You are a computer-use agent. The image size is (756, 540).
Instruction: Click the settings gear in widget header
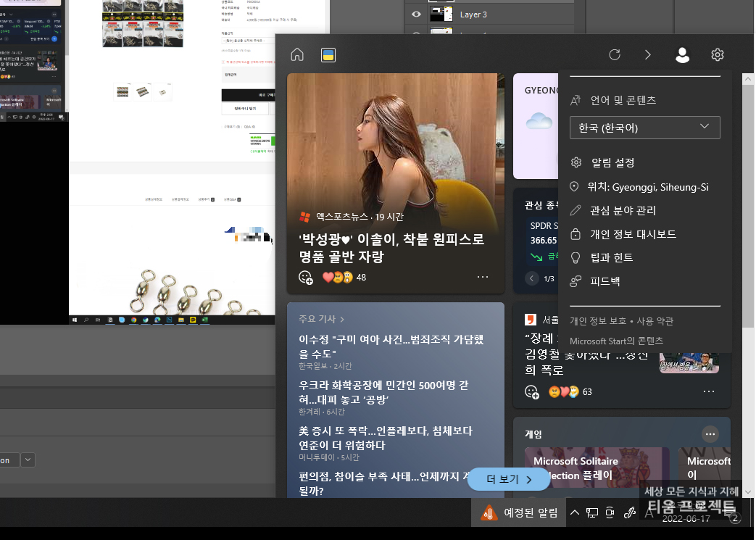point(718,54)
